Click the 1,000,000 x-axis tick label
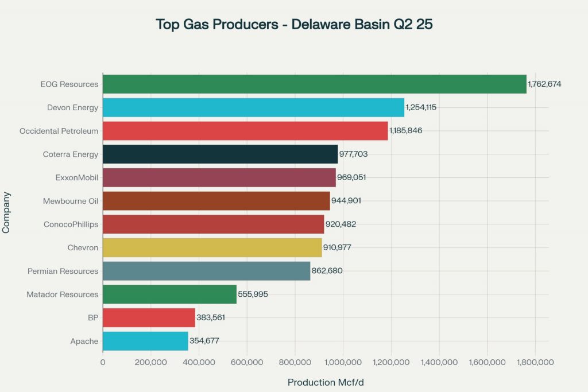The image size is (588, 392). [343, 363]
